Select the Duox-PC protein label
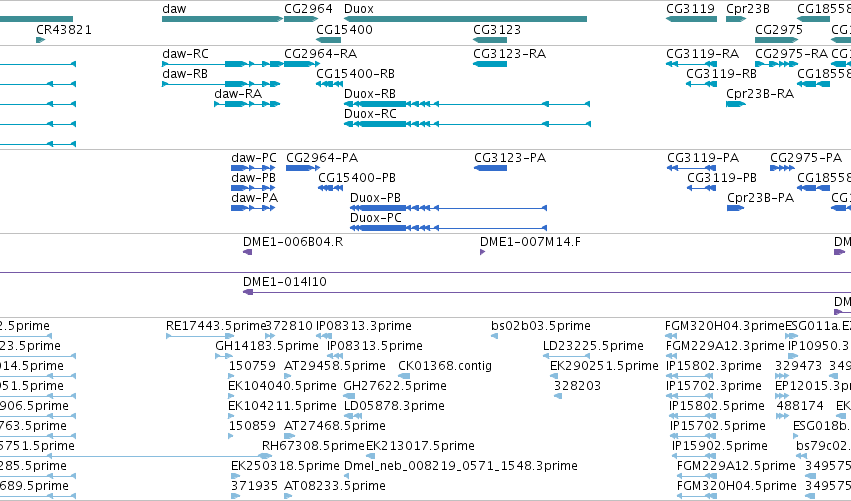 pos(376,218)
